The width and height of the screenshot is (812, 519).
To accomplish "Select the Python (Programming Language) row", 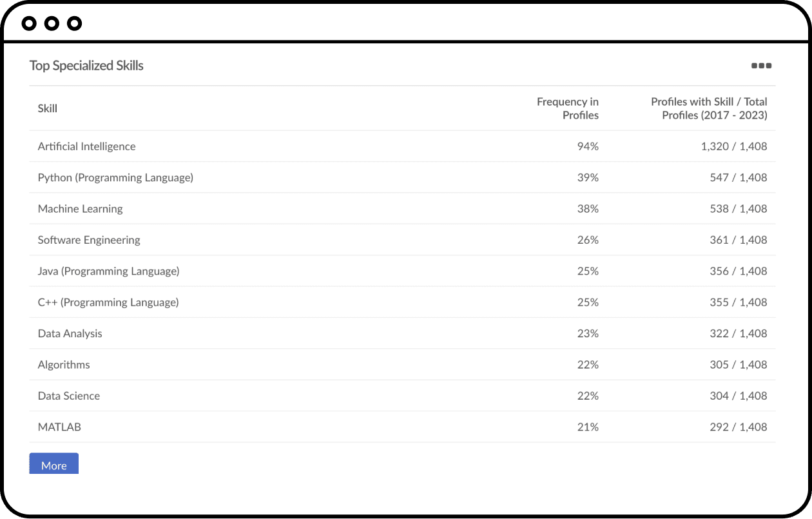I will pyautogui.click(x=402, y=177).
